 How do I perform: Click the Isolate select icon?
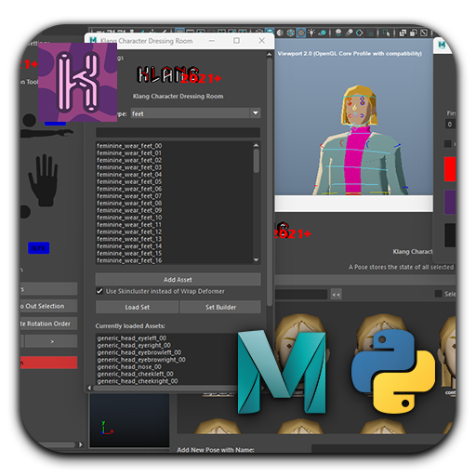[x=387, y=33]
